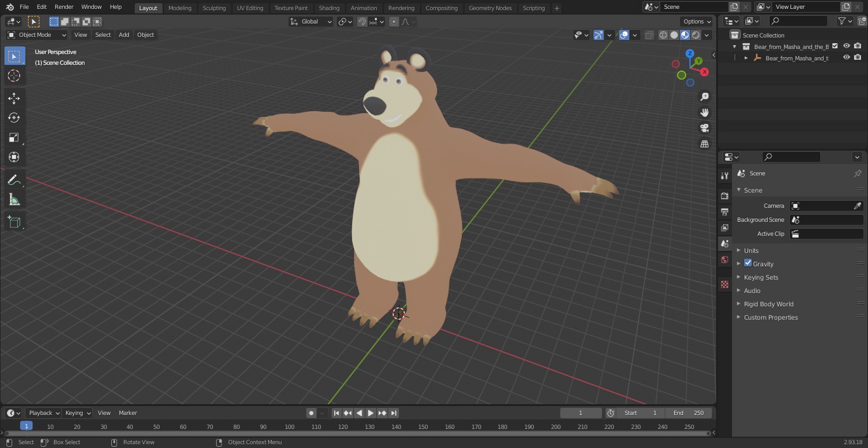Open the File menu
The image size is (868, 448).
(x=24, y=7)
